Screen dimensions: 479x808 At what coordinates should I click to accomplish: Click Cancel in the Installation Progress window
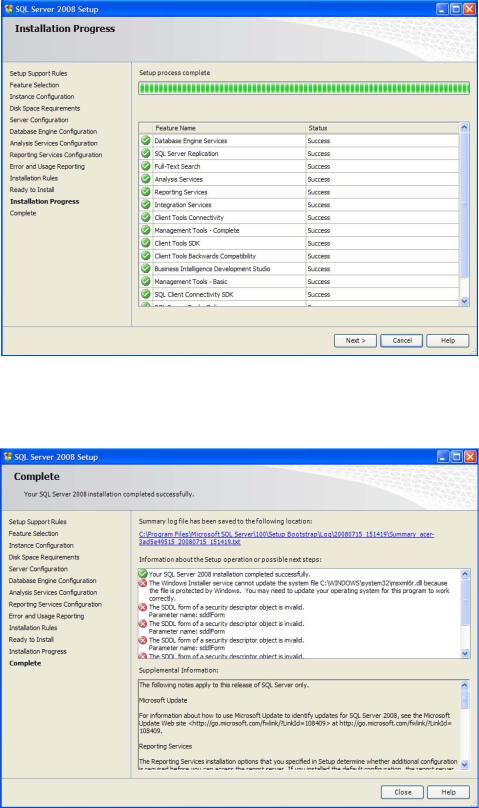(x=402, y=341)
